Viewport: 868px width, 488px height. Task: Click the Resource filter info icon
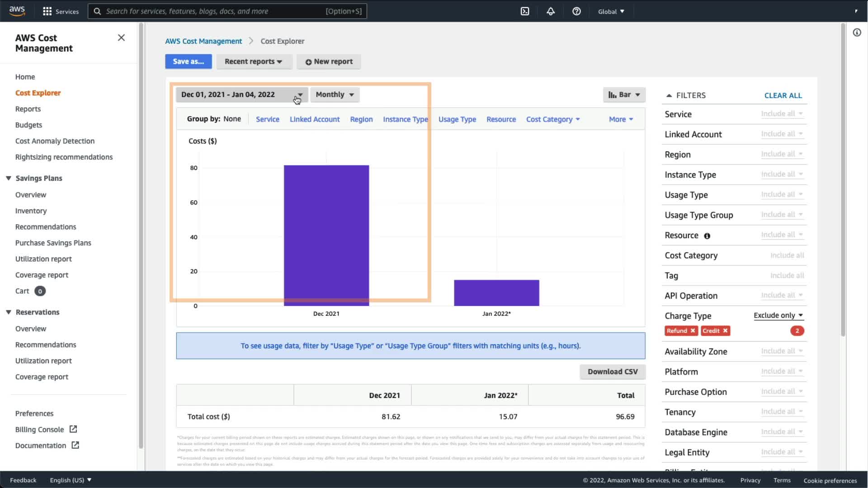pyautogui.click(x=707, y=236)
